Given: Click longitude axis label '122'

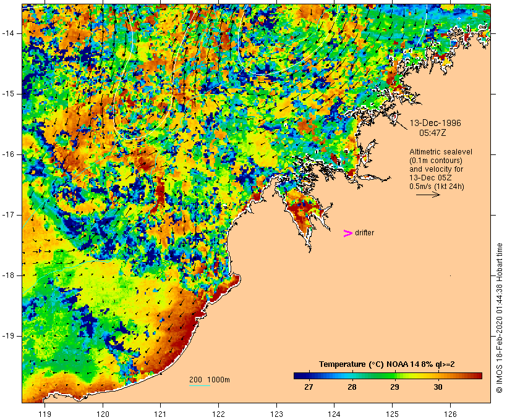Looking at the screenshot, I should tap(219, 414).
